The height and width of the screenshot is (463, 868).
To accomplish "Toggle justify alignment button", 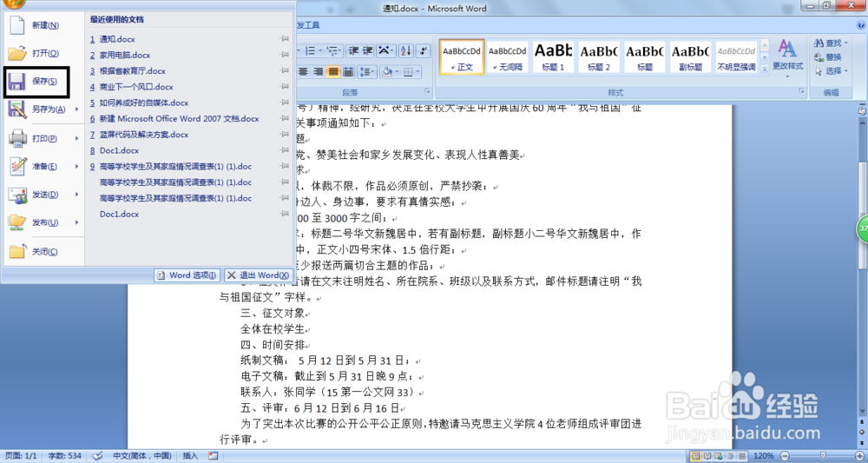I will [x=333, y=71].
